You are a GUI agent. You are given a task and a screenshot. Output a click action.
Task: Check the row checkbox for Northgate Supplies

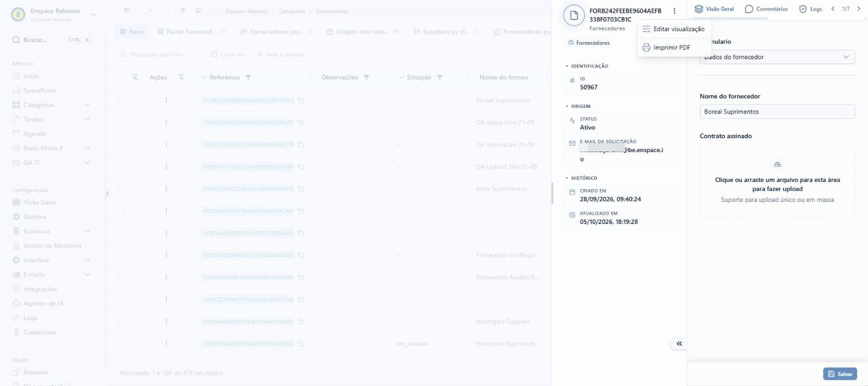[x=121, y=321]
